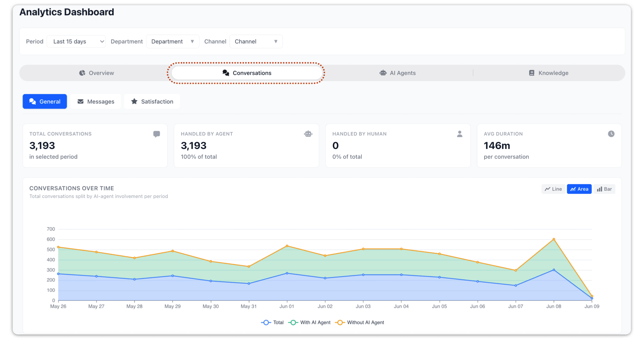Click the chat bubble icon in Total Conversations card
The height and width of the screenshot is (345, 644).
pyautogui.click(x=157, y=134)
